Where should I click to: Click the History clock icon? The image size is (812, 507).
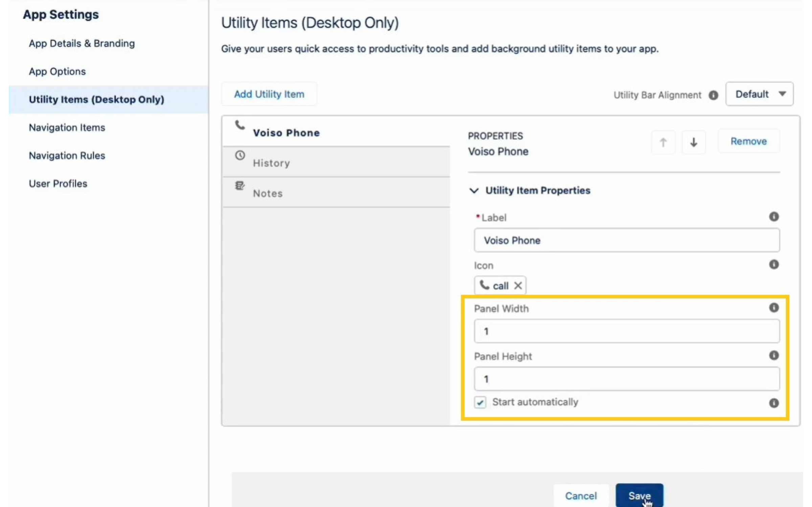[240, 155]
